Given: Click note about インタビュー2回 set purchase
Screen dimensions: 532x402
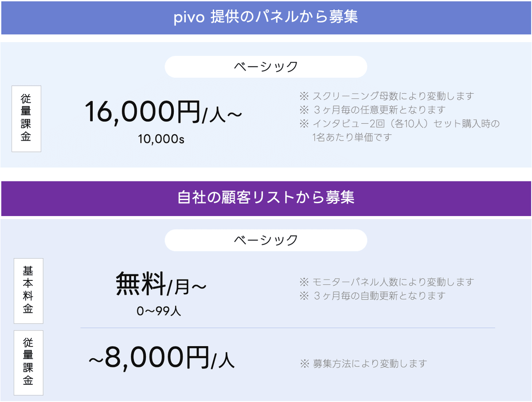Looking at the screenshot, I should [x=400, y=123].
